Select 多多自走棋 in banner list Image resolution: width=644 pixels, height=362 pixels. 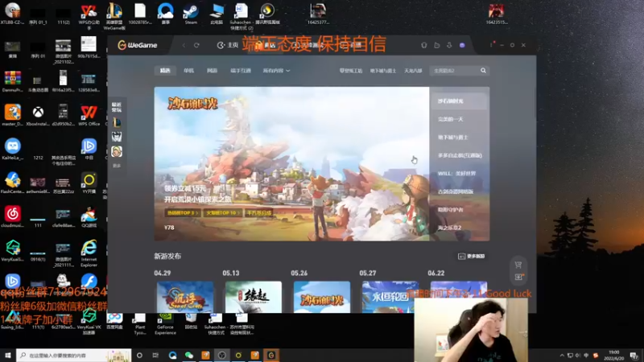[460, 155]
